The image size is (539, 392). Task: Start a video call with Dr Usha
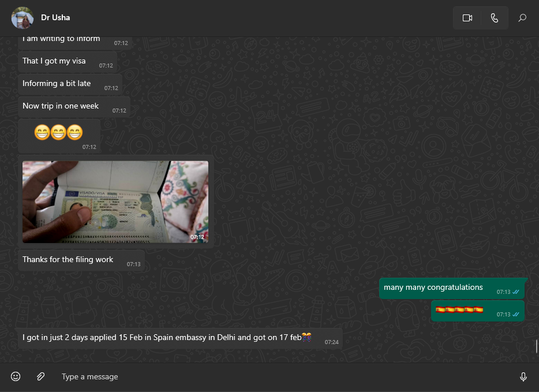(x=467, y=18)
